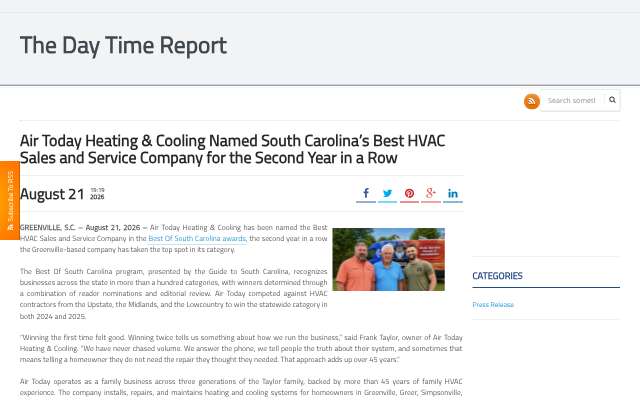Select the GREENVILLE, S.C. dateline text
640x400 pixels.
point(47,227)
